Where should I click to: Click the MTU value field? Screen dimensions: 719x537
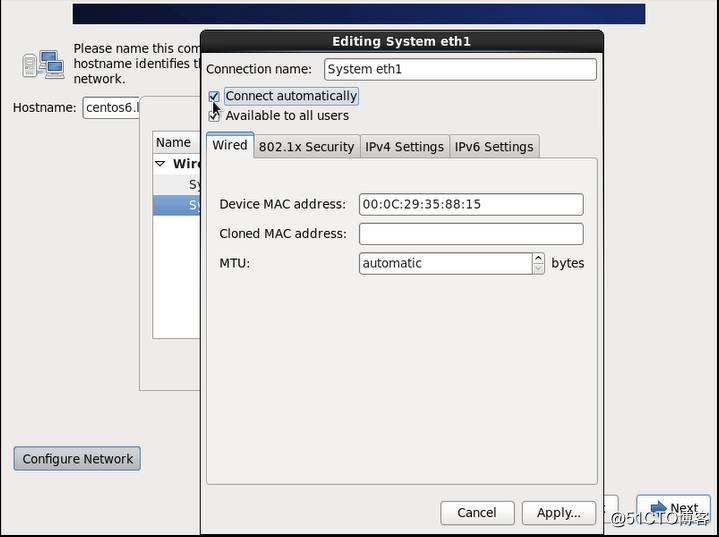coord(445,263)
